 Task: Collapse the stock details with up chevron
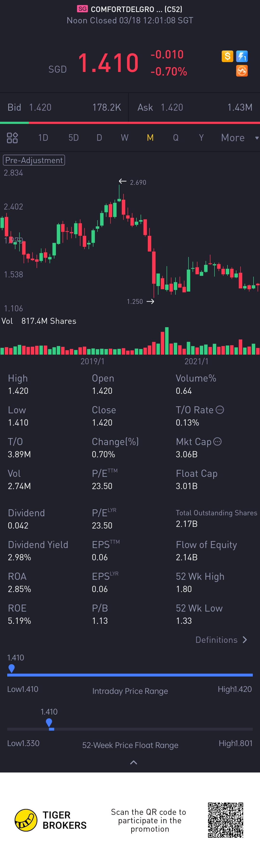pyautogui.click(x=134, y=763)
